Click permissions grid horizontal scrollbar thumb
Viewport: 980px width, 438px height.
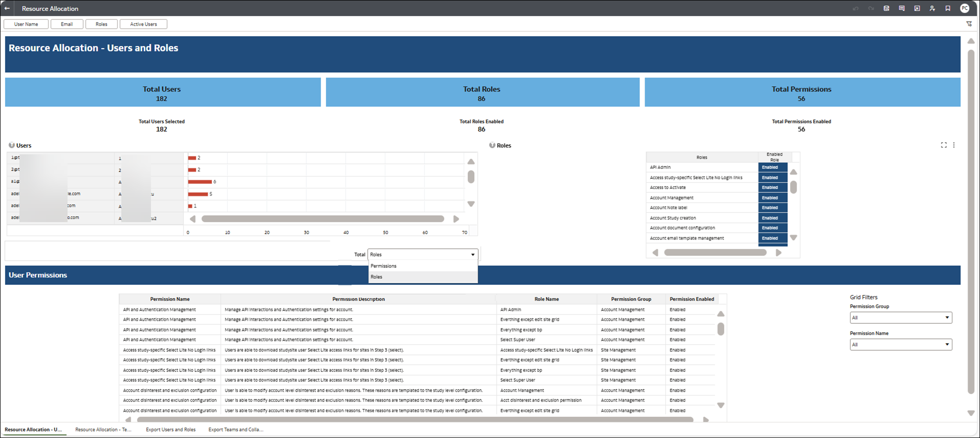pos(415,419)
